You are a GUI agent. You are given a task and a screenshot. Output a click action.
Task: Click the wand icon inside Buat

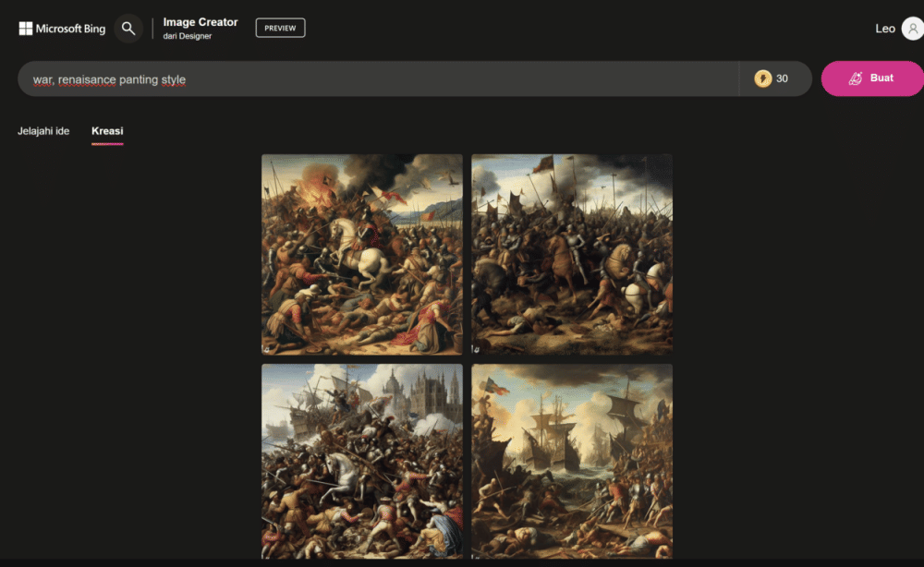point(856,78)
